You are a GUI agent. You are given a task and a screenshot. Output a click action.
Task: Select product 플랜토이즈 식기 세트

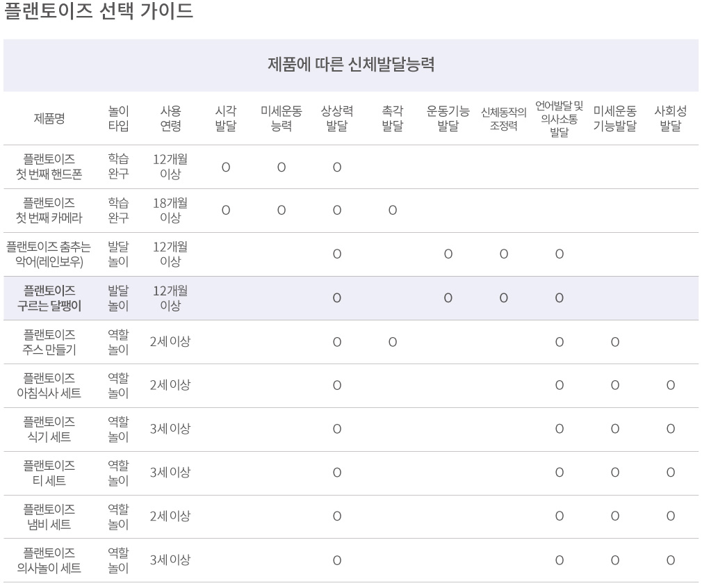49,429
